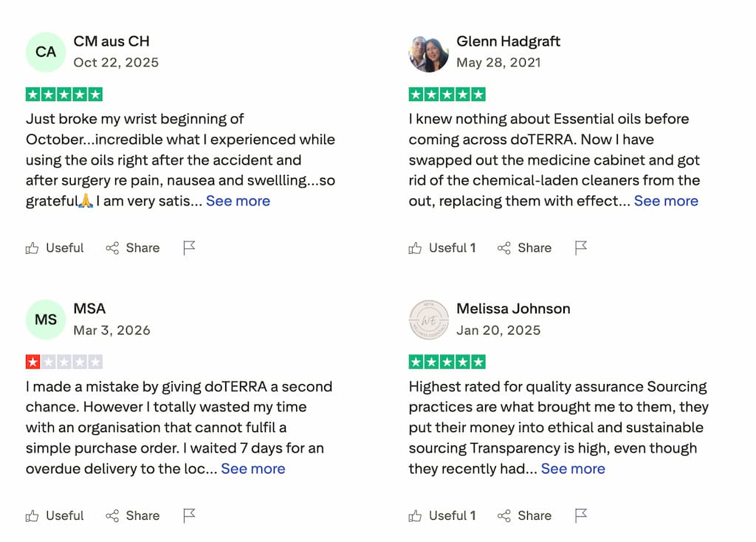Open Glenn Hadgraft's full review

tap(666, 201)
